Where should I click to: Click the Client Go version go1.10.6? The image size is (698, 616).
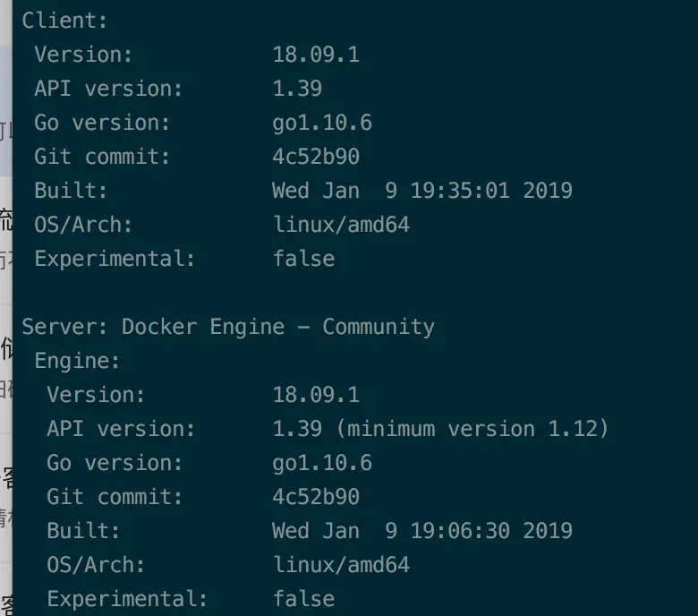[x=322, y=123]
